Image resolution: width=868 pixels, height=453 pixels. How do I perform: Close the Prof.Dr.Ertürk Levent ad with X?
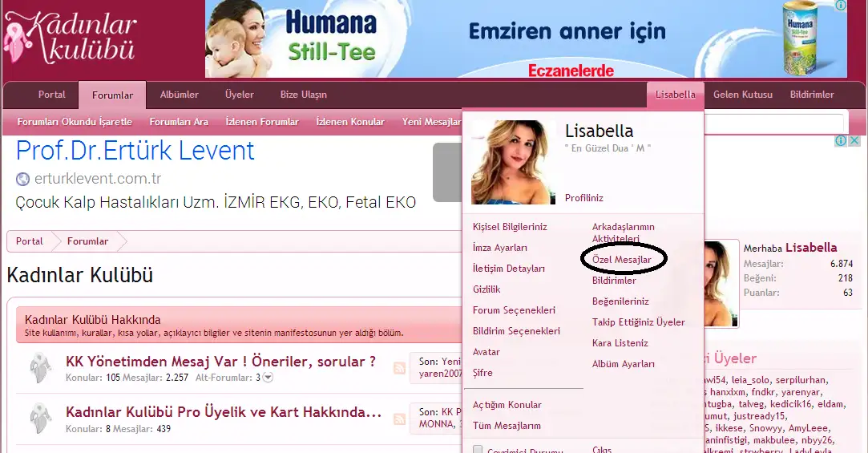854,141
